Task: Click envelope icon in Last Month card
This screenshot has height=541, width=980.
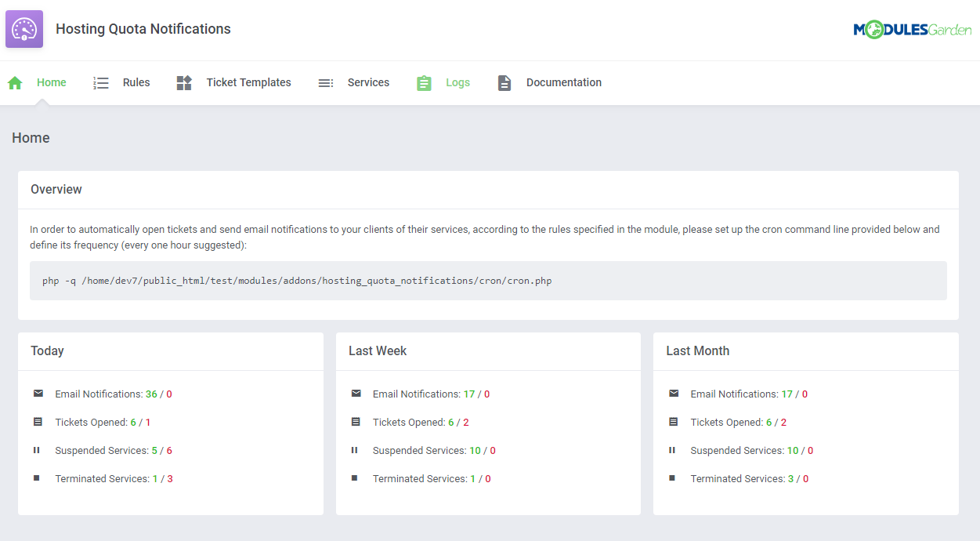Action: click(x=674, y=394)
